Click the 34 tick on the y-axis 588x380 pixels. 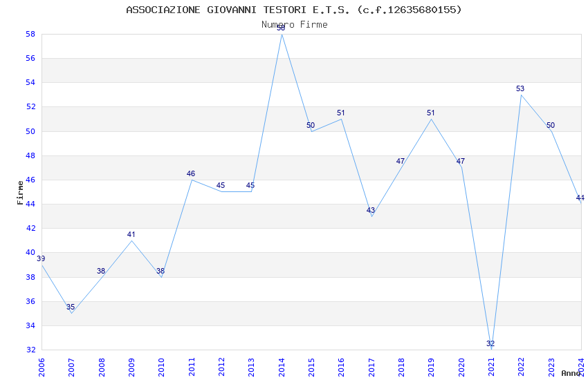[x=30, y=325]
